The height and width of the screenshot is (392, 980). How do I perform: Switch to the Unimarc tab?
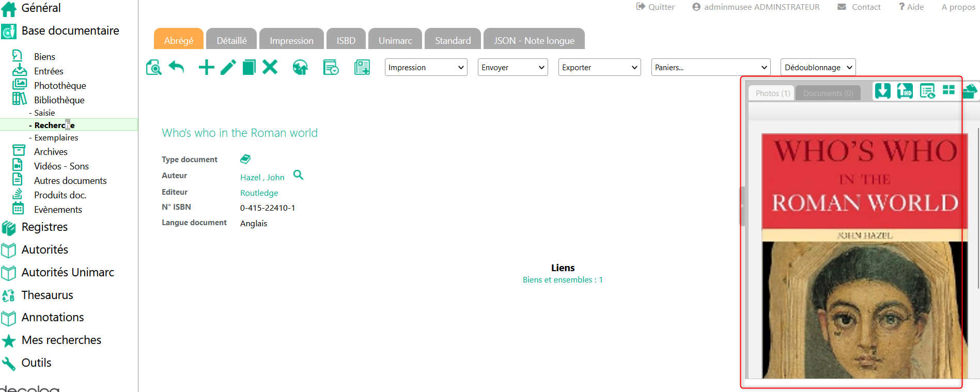[x=395, y=39]
